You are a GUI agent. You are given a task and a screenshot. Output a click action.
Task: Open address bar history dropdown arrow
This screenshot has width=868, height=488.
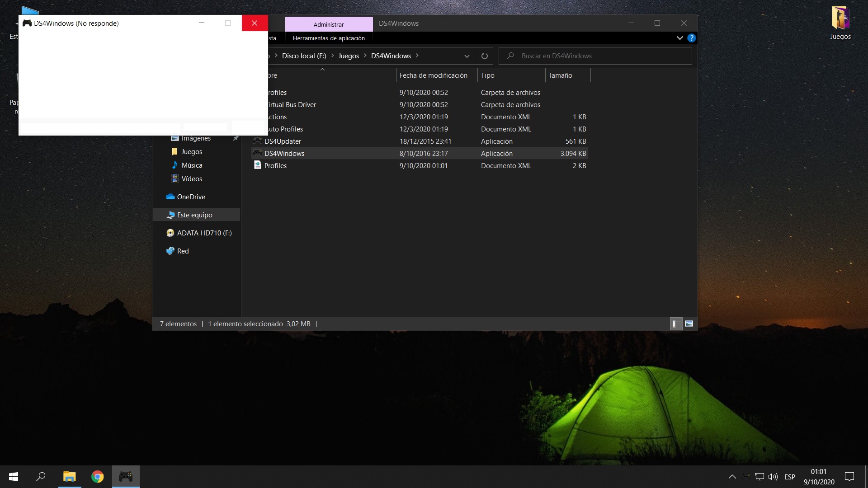[467, 56]
